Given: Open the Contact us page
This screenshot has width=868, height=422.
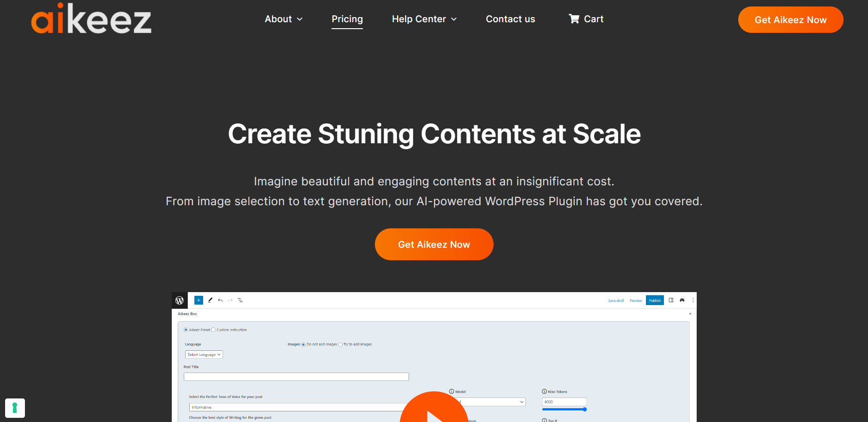Looking at the screenshot, I should tap(510, 19).
